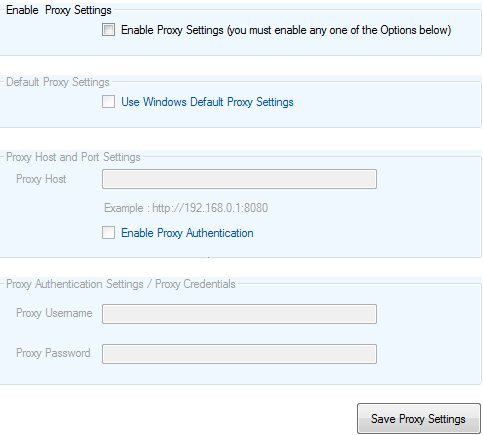Viewport: 483px width, 435px height.
Task: Click the 'Enable Proxy Authentication' label text
Action: 187,233
